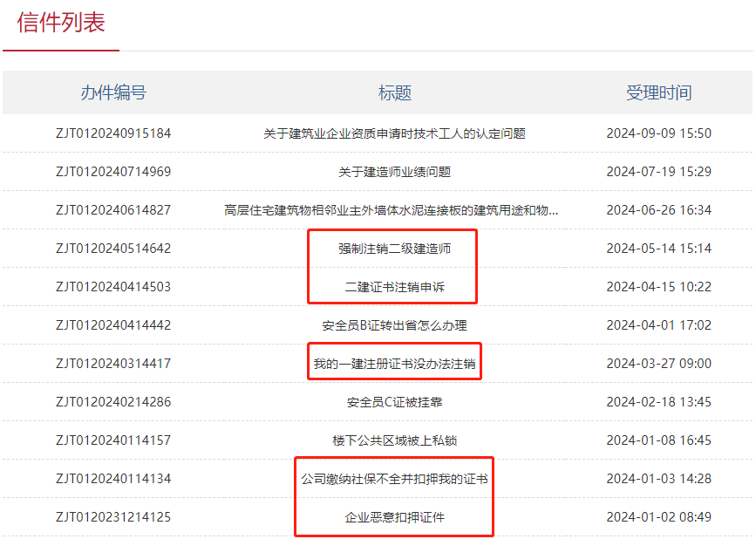Open letter 二建证书注销申诉

point(394,287)
